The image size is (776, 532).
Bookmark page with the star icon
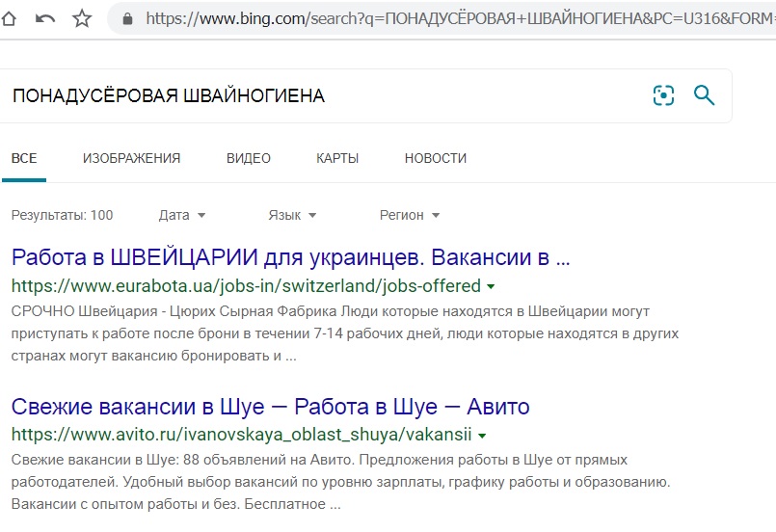tap(82, 19)
